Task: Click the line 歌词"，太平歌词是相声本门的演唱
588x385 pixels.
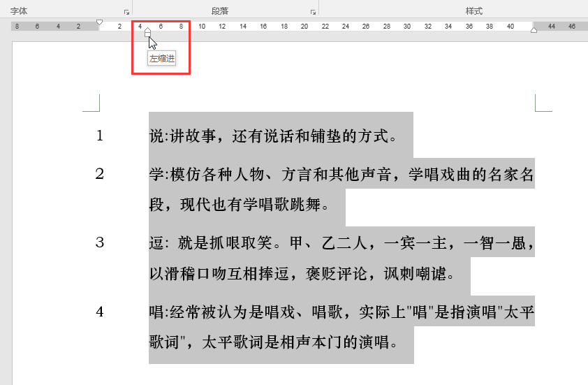Action: 273,342
